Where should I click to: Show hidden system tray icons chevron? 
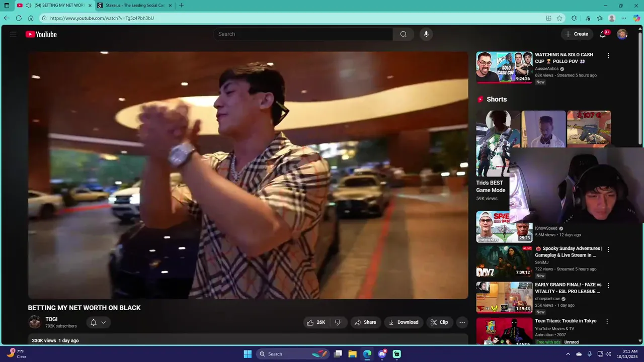pyautogui.click(x=569, y=354)
